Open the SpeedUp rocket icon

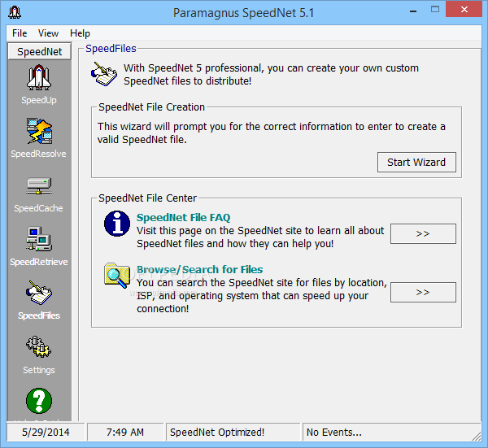coord(39,77)
